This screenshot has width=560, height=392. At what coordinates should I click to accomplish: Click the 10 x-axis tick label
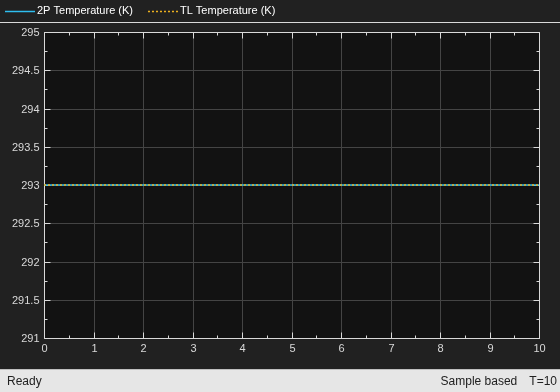tap(539, 348)
